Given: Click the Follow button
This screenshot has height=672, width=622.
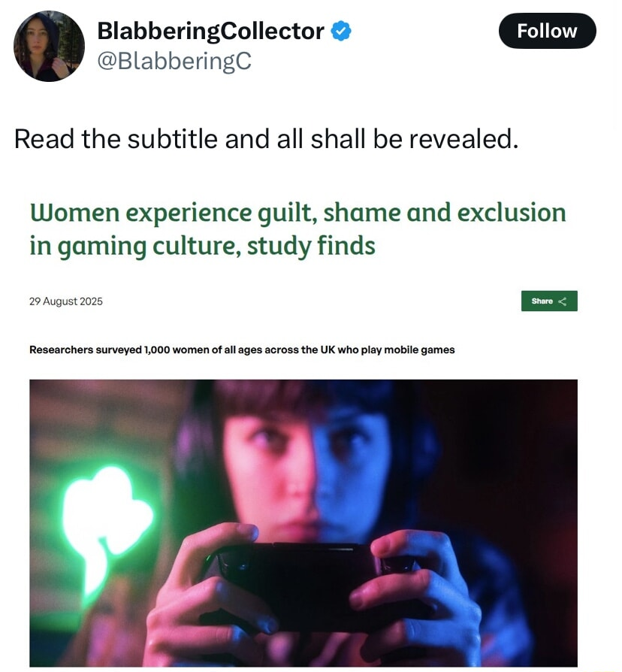Looking at the screenshot, I should pyautogui.click(x=547, y=31).
